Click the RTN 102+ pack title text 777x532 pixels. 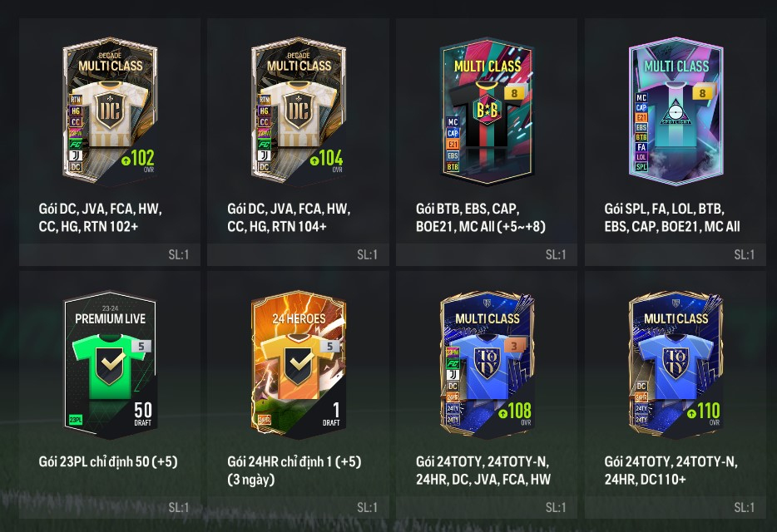(x=101, y=218)
